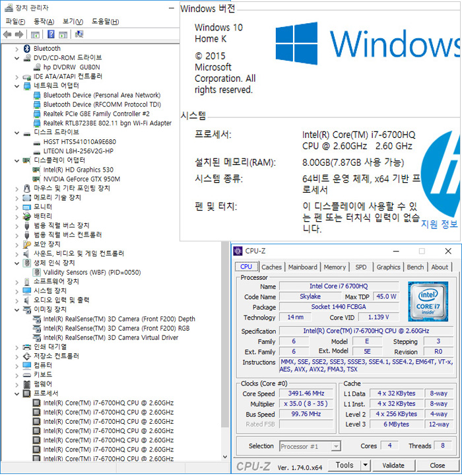Switch to the About tab in CPU-Z
The height and width of the screenshot is (476, 462).
tap(440, 267)
